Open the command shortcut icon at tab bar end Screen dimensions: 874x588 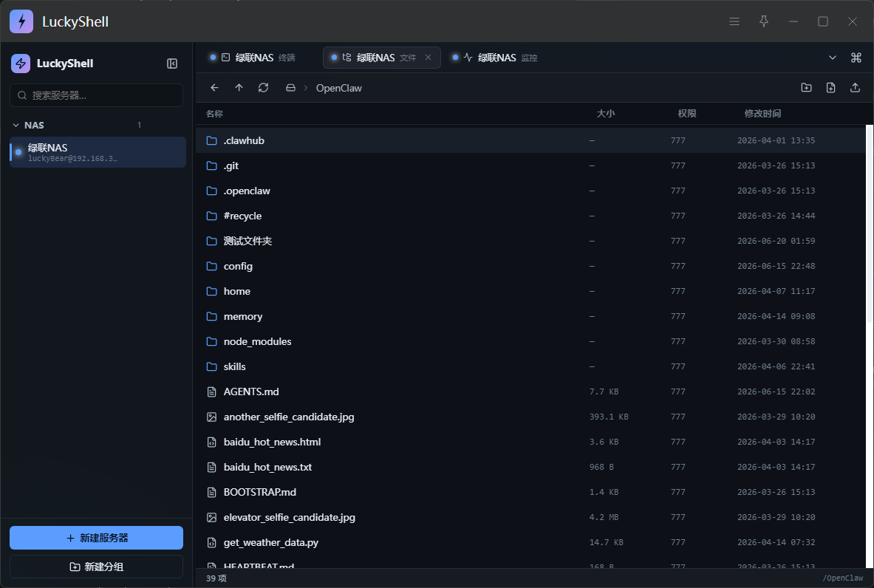point(856,58)
